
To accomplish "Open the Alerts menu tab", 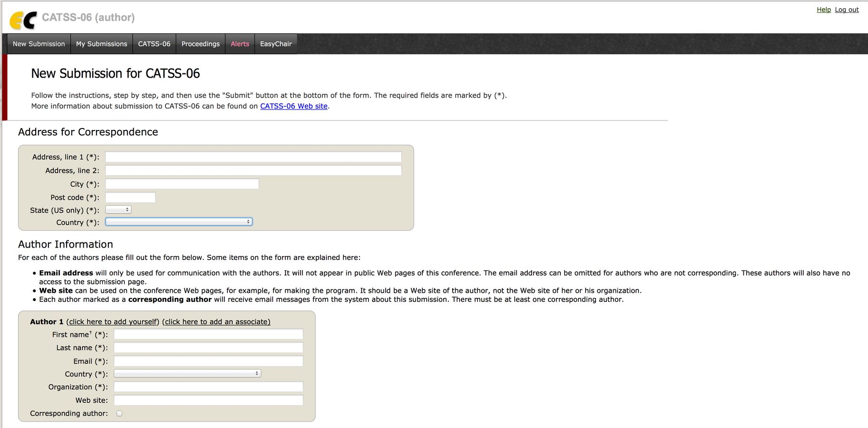I will [x=240, y=44].
